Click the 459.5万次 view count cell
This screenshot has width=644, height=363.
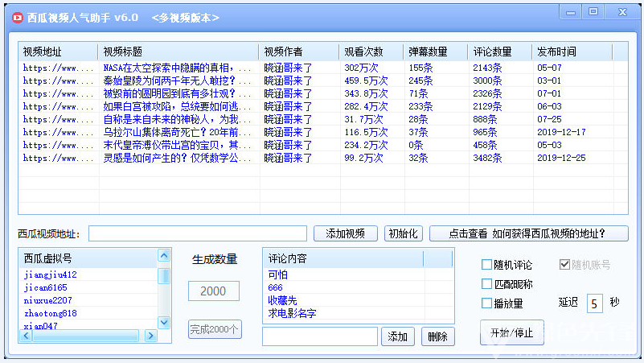coord(366,80)
